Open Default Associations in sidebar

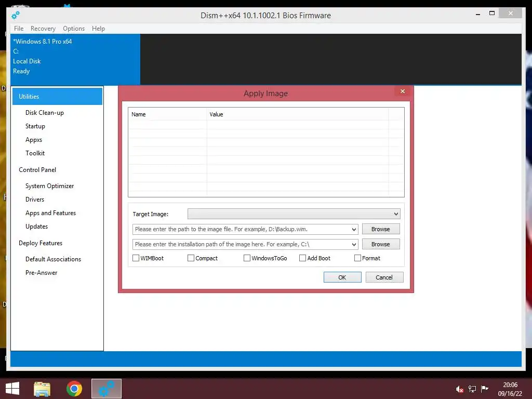point(54,259)
